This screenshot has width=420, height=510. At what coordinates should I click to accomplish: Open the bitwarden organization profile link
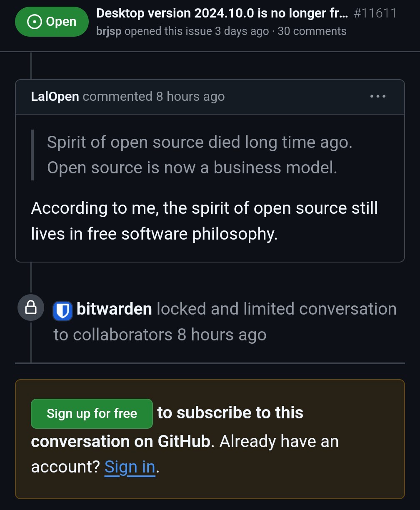(x=114, y=309)
